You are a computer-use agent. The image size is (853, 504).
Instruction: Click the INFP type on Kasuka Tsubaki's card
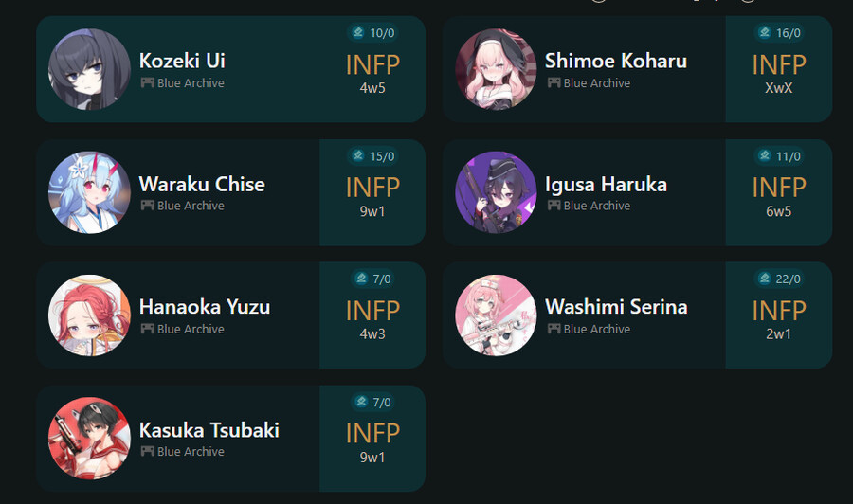point(372,433)
